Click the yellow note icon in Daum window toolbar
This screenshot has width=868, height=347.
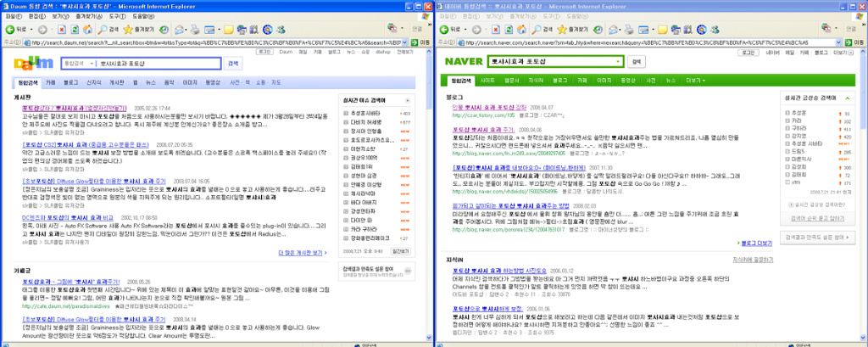pos(228,30)
